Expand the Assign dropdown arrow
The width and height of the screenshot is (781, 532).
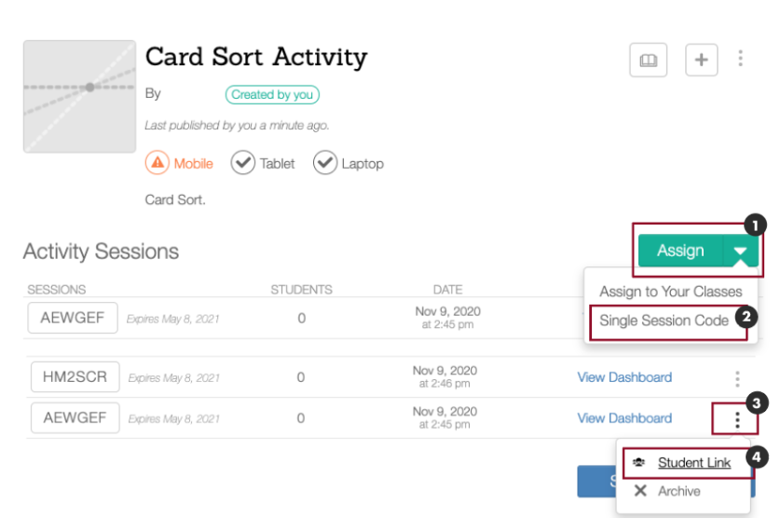pos(741,251)
